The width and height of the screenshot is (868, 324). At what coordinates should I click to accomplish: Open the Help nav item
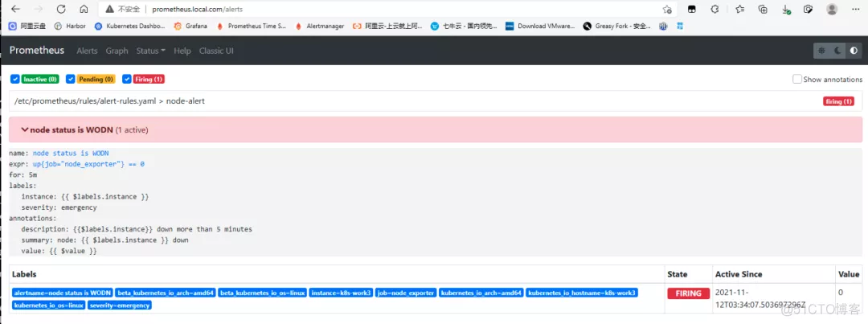coord(182,51)
